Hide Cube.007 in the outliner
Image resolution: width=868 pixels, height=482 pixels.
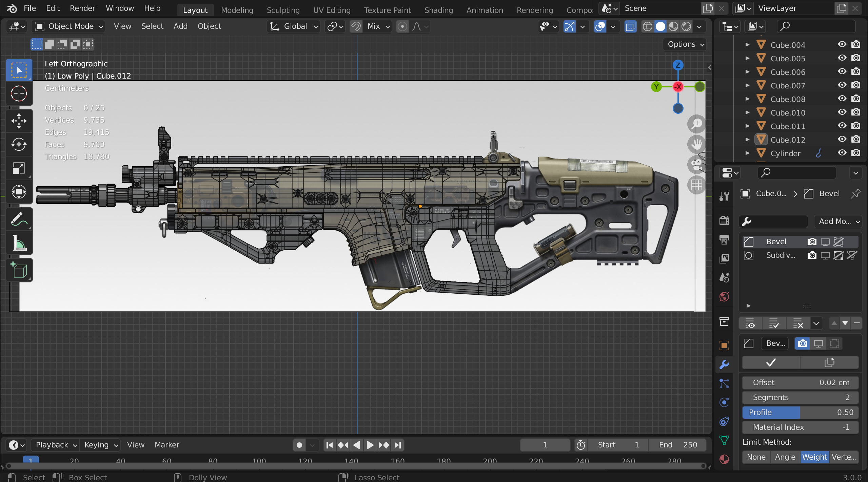[842, 85]
